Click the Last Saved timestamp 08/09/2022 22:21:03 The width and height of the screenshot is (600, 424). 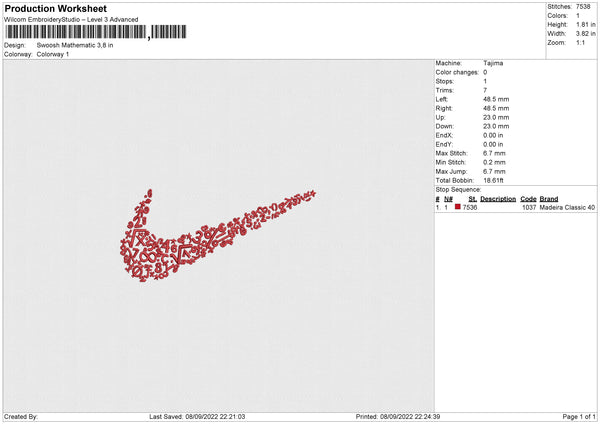[215, 417]
